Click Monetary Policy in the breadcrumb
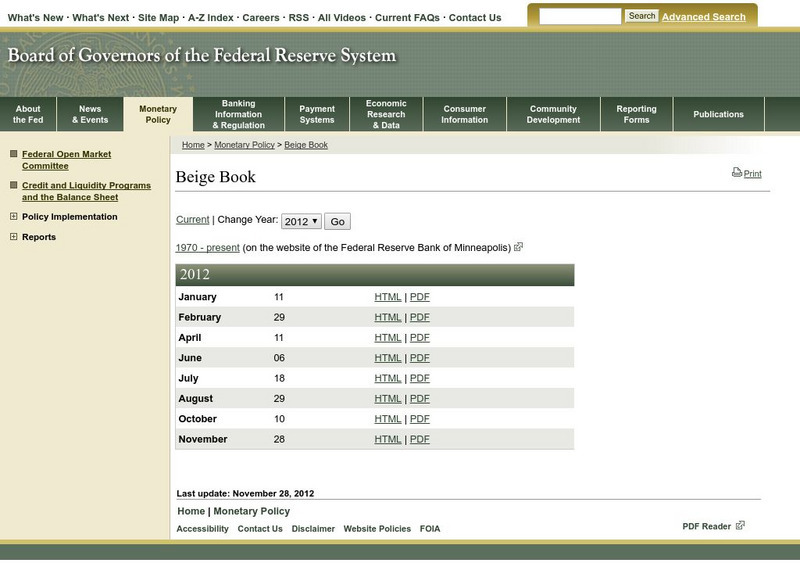The width and height of the screenshot is (800, 563). point(244,145)
